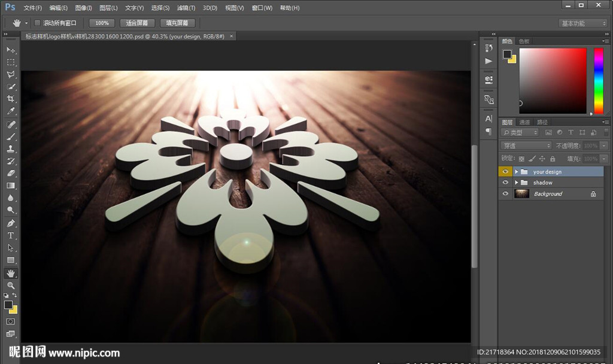Open the blend mode dropdown
The height and width of the screenshot is (364, 613).
pyautogui.click(x=526, y=145)
